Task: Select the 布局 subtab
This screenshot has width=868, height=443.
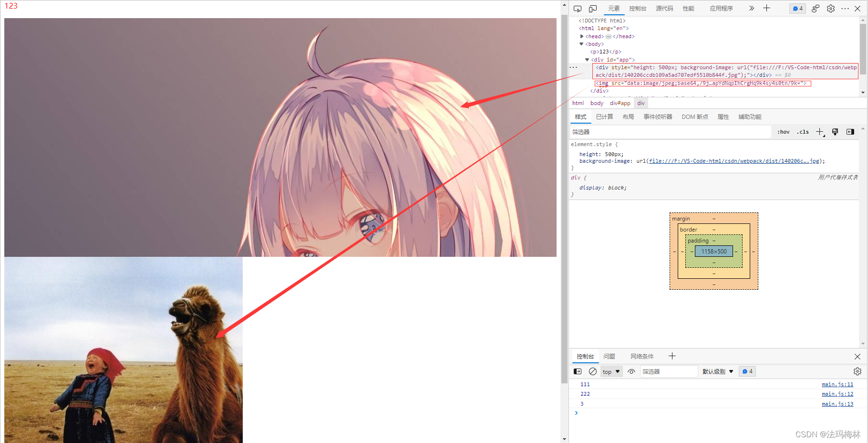Action: [x=628, y=117]
